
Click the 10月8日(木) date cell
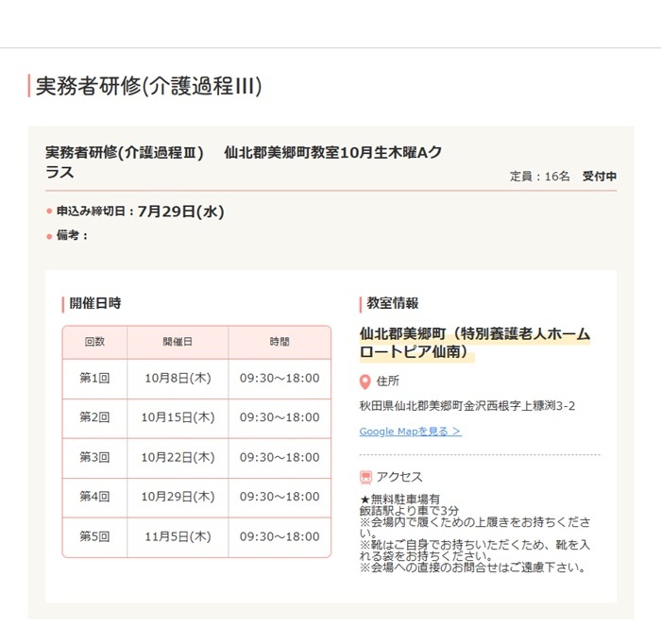[178, 378]
